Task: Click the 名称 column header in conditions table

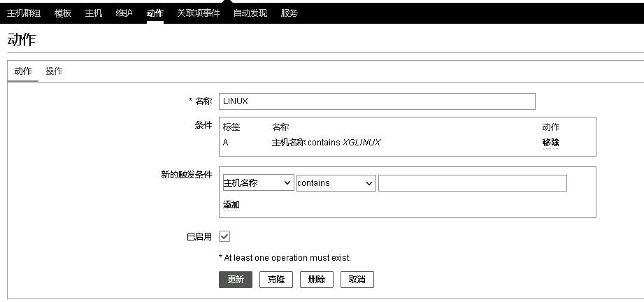Action: [x=280, y=127]
